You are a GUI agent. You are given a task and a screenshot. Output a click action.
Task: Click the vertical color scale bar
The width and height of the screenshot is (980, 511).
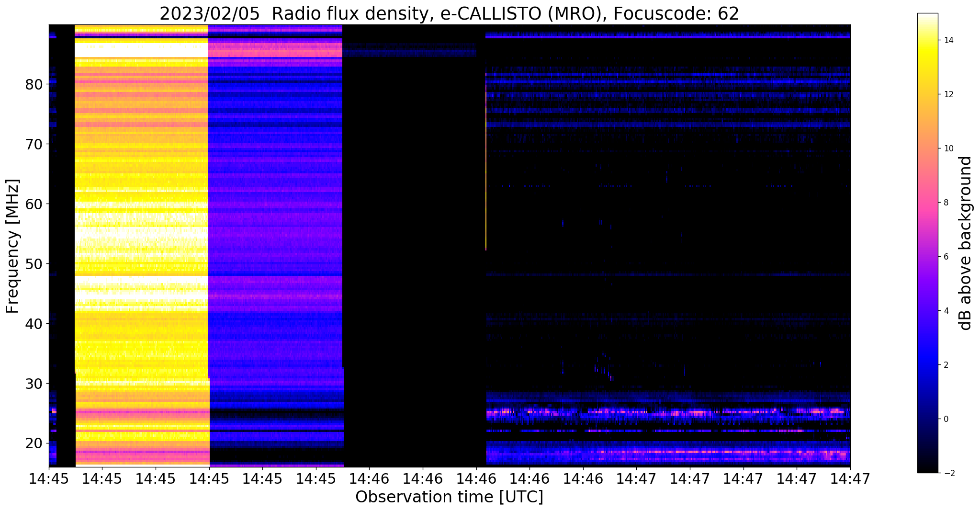[x=927, y=243]
